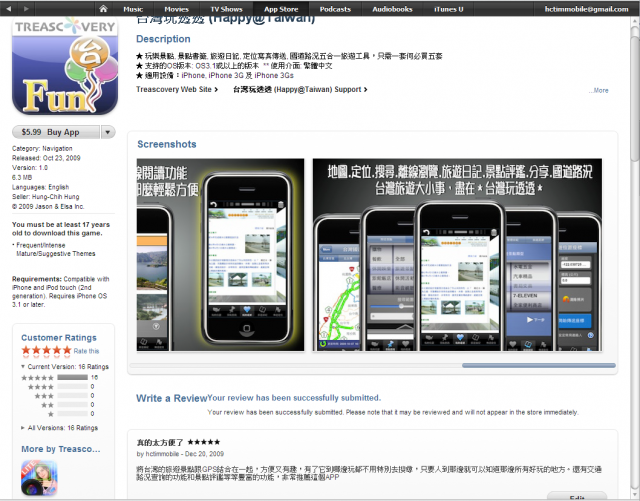Open the Music tab
The height and width of the screenshot is (501, 640).
point(133,9)
